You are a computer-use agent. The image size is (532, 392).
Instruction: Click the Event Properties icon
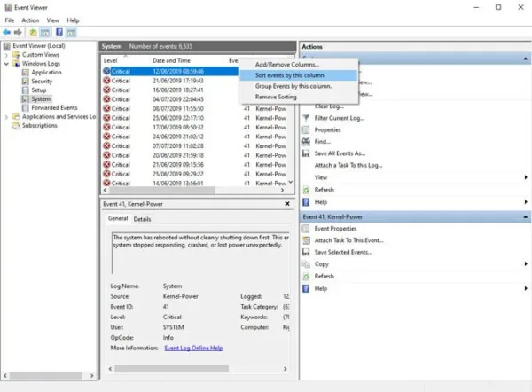click(306, 229)
